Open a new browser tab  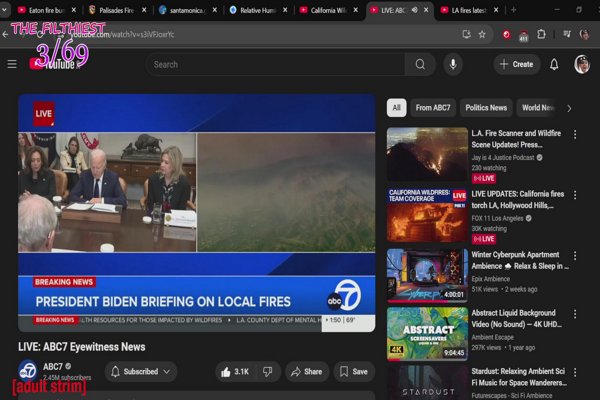[x=514, y=10]
